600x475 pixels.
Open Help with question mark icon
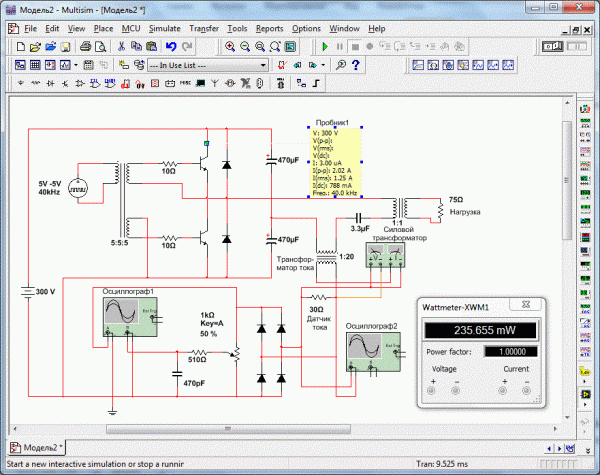click(356, 65)
